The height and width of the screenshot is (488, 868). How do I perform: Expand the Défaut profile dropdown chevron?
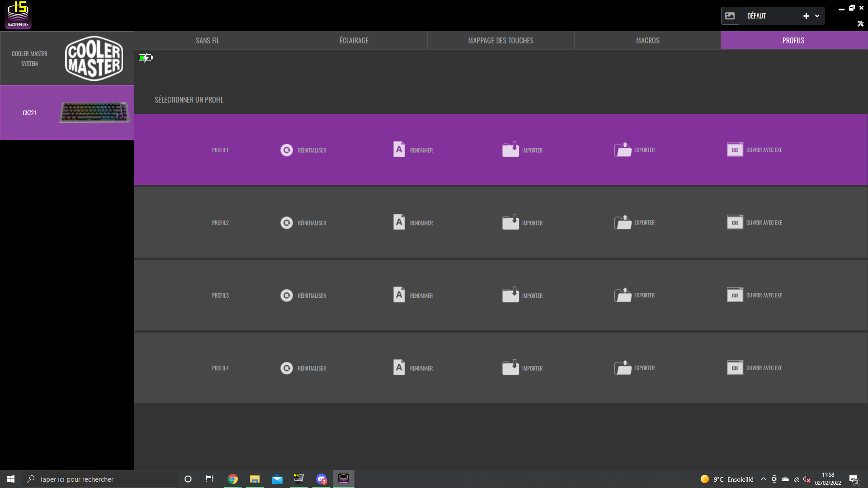(817, 16)
